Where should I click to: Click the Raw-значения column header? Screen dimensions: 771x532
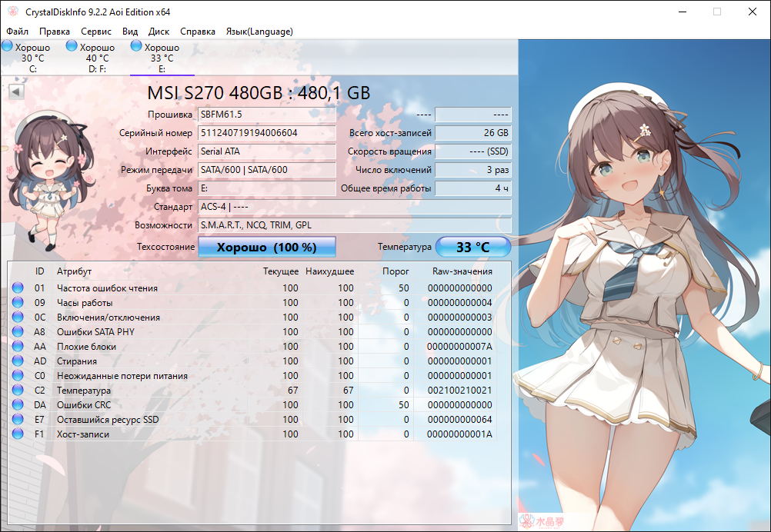tap(462, 271)
